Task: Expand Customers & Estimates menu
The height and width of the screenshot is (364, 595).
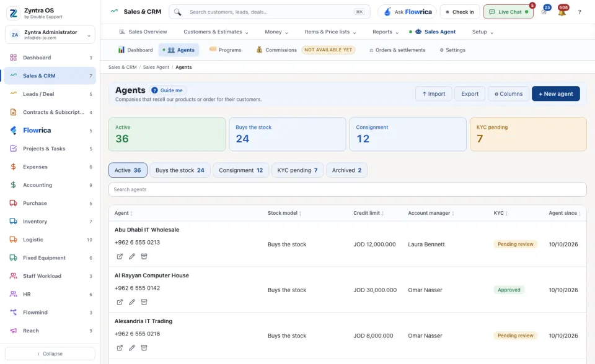Action: click(x=216, y=32)
